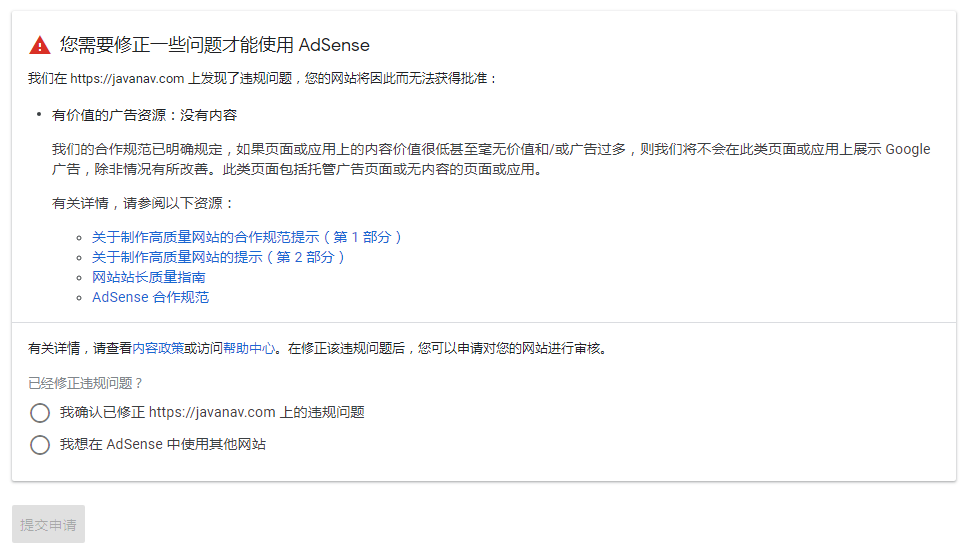Visit the 帮助中心 link
Image resolution: width=980 pixels, height=555 pixels.
(249, 349)
